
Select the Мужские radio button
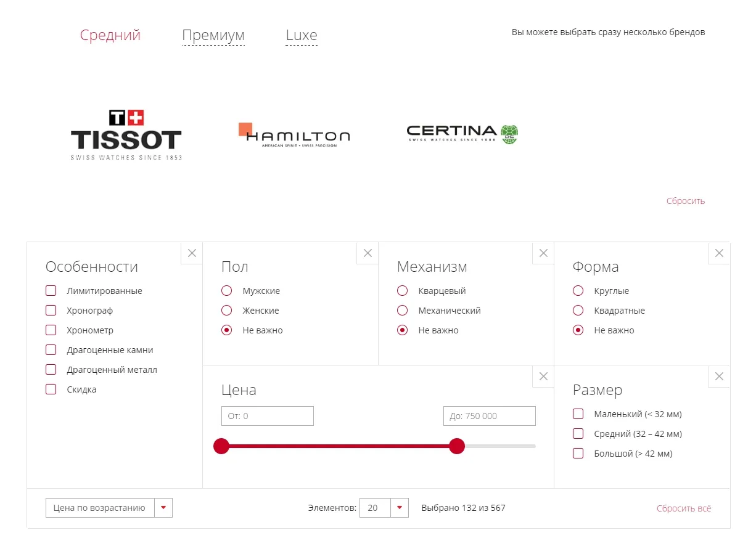coord(227,291)
